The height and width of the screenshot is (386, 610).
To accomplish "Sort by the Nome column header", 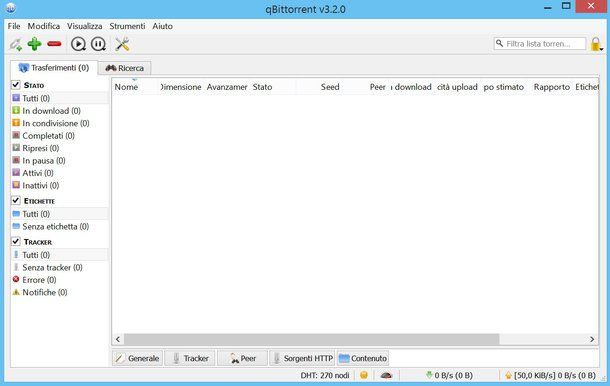I will tap(135, 87).
